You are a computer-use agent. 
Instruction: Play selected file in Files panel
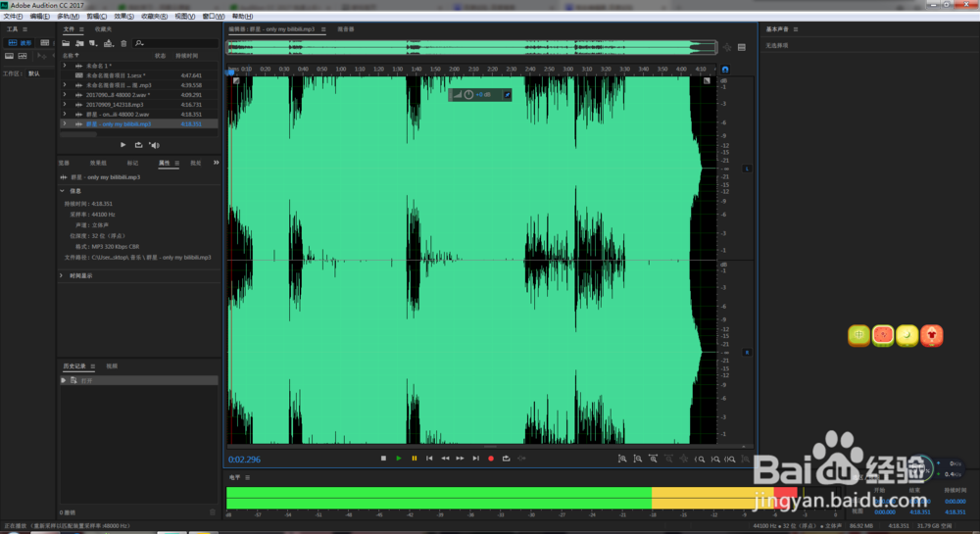[123, 145]
